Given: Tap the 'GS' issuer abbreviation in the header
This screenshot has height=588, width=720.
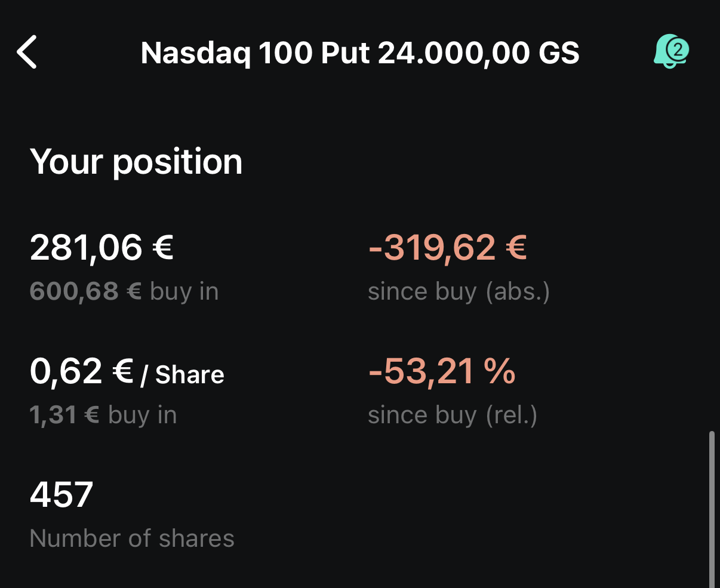Looking at the screenshot, I should (x=559, y=53).
